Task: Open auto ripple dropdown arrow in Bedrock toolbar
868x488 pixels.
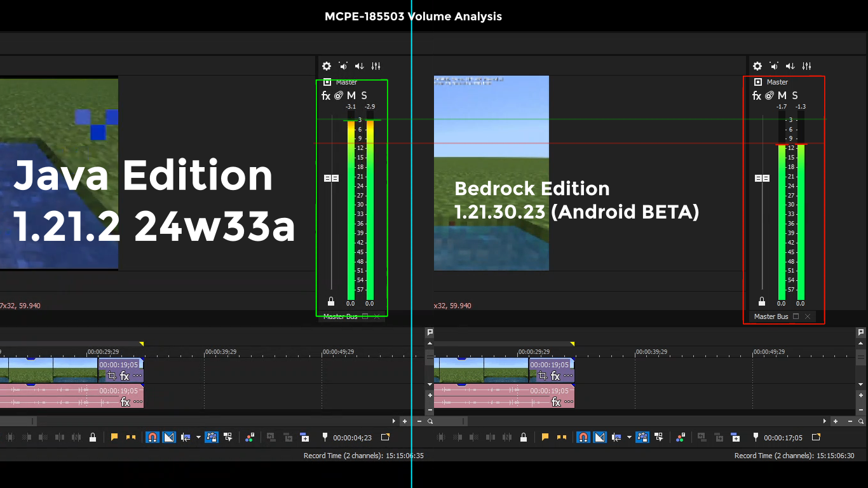Action: 629,437
